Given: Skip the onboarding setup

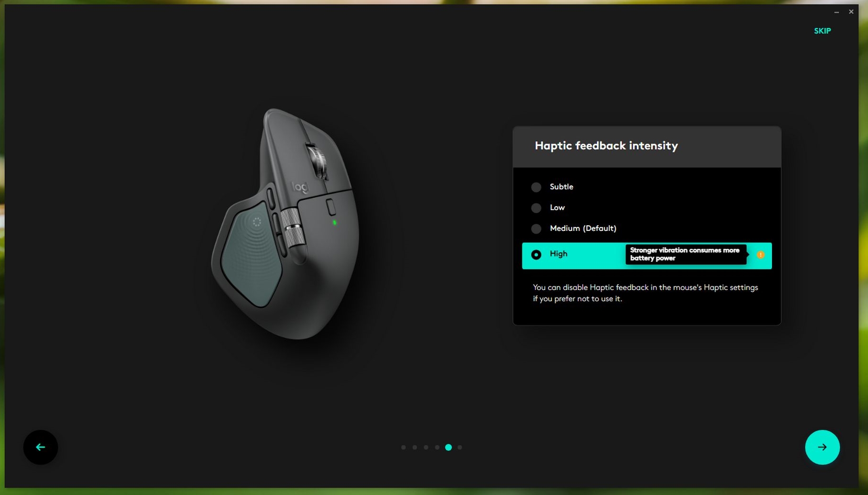Looking at the screenshot, I should point(822,31).
